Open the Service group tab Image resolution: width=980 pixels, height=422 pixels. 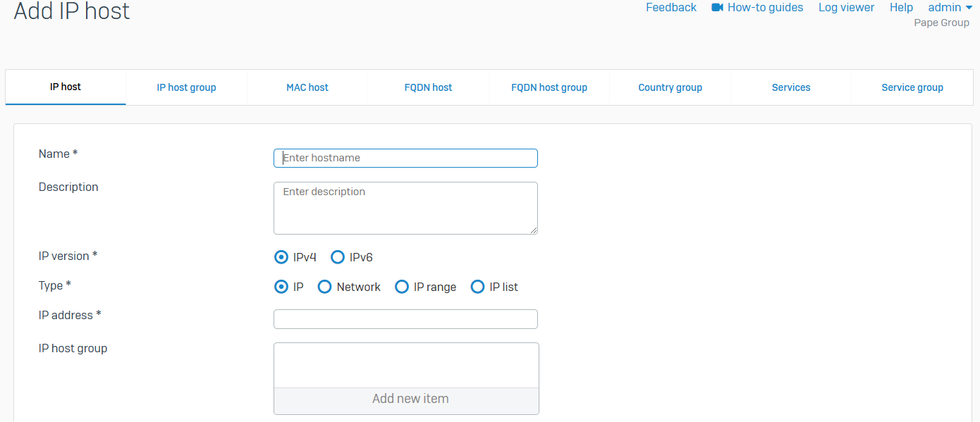(x=912, y=87)
